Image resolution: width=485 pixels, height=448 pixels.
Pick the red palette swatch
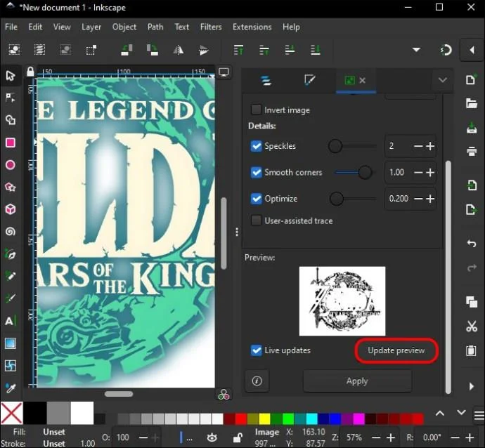pyautogui.click(x=240, y=419)
